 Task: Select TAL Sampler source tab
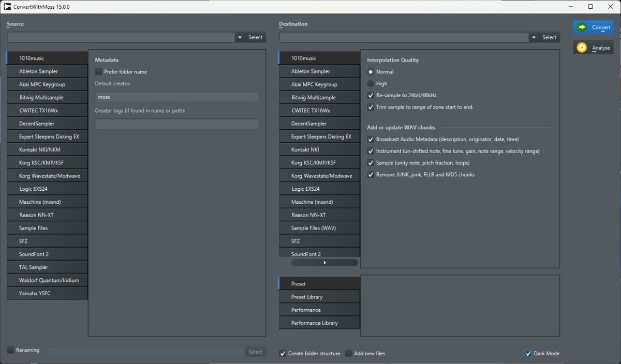(48, 267)
